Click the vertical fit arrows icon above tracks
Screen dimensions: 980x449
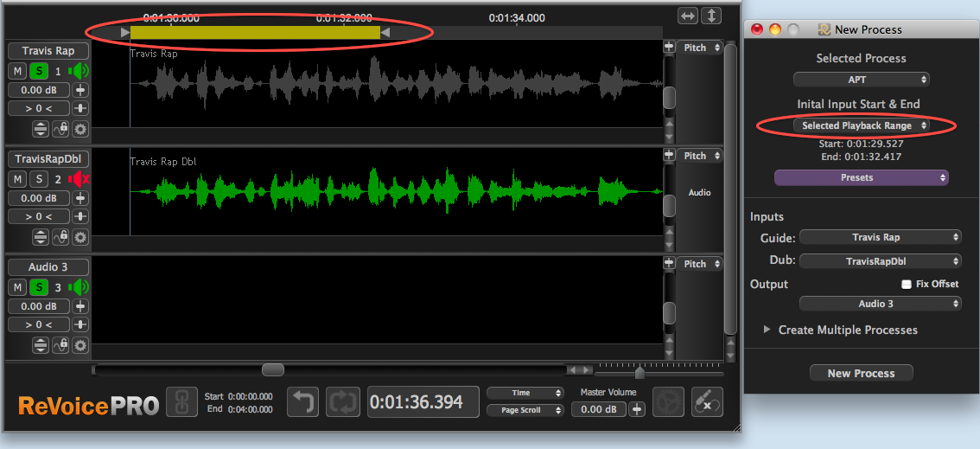(x=710, y=16)
